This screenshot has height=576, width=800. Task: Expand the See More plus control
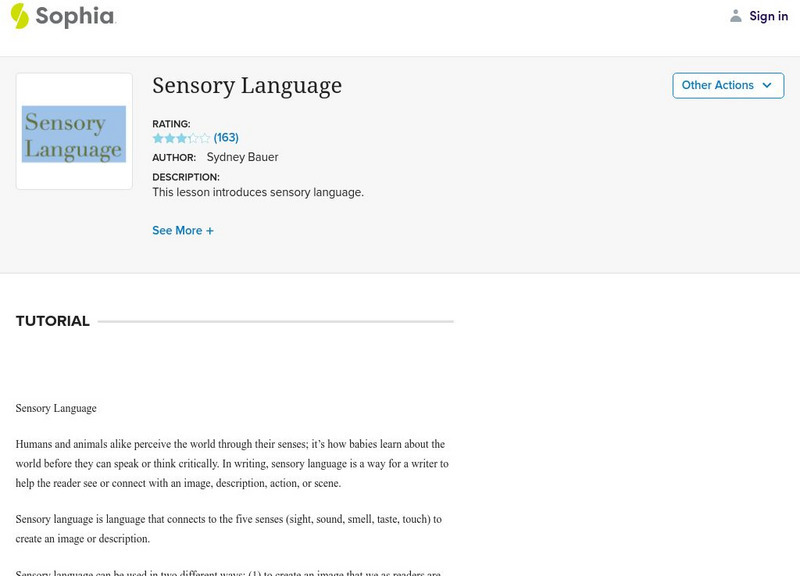pos(207,230)
